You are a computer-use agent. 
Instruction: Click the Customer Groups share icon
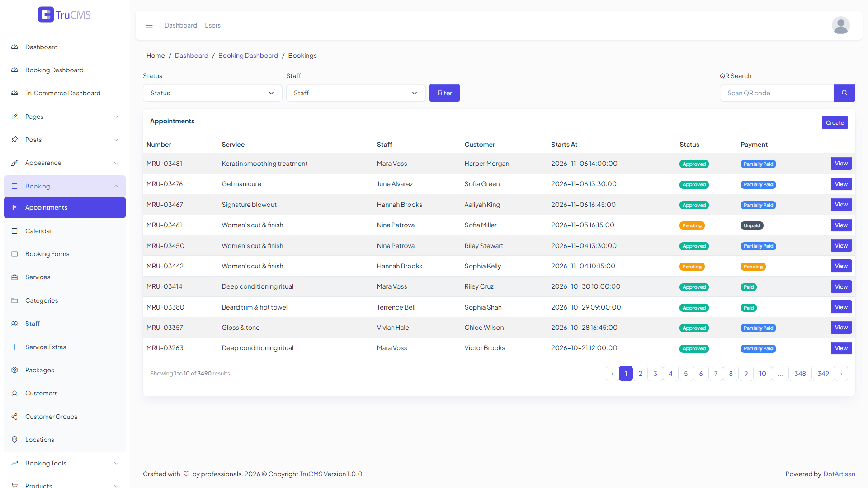(14, 417)
